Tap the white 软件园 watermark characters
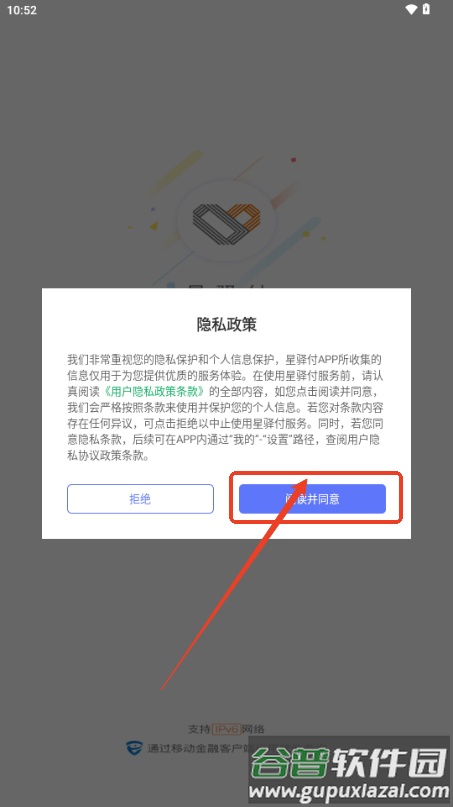 coord(389,762)
